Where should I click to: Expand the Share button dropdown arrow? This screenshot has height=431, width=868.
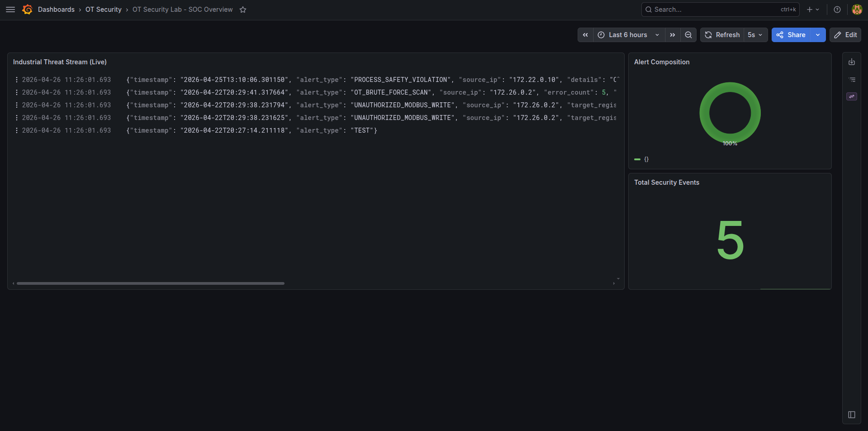click(818, 35)
